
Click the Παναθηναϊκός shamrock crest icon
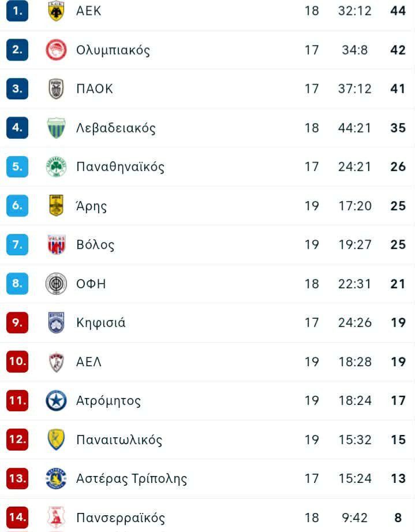pyautogui.click(x=56, y=167)
